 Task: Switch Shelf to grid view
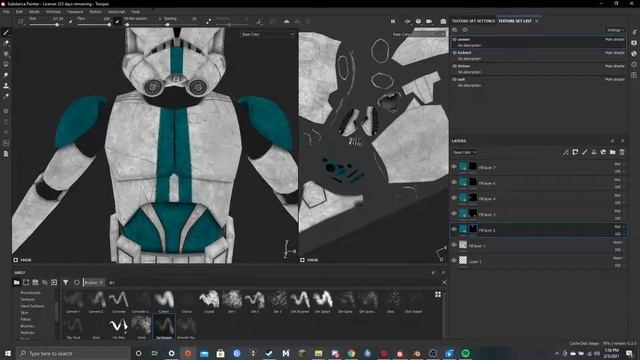(x=438, y=294)
